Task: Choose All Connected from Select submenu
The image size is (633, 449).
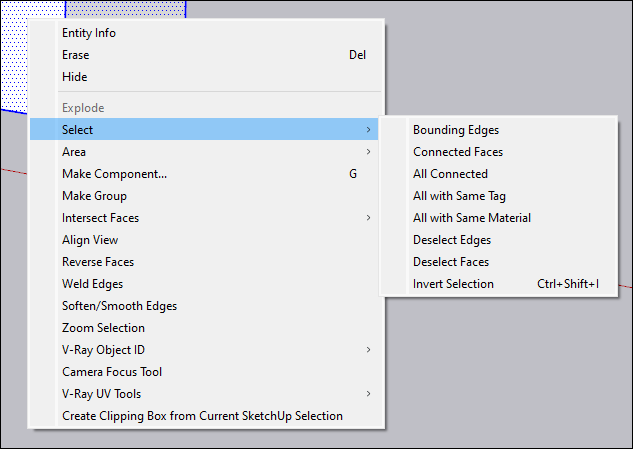Action: click(x=450, y=174)
